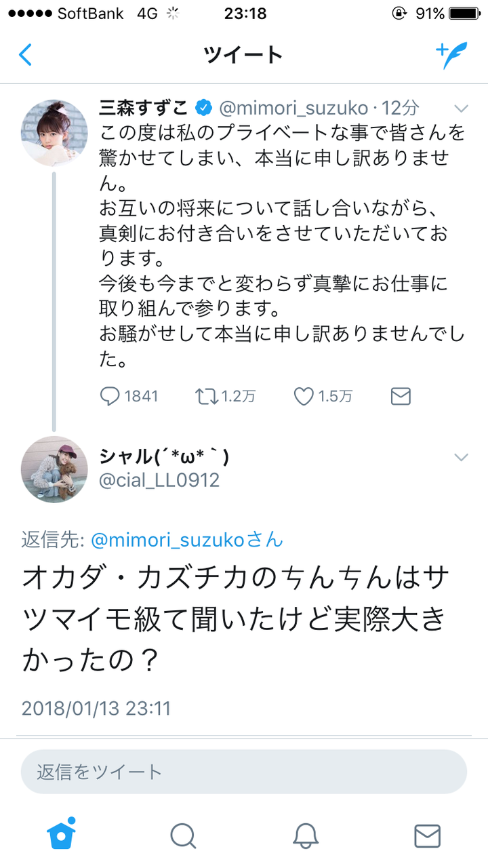
Task: Expand the chevron menu on シャル's reply
Action: [x=461, y=458]
